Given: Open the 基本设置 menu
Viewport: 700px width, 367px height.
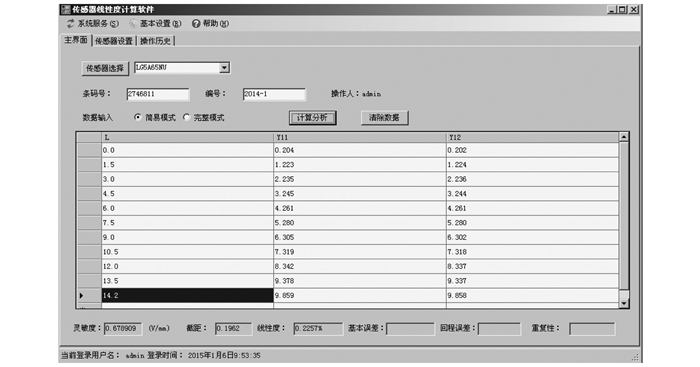Looking at the screenshot, I should (155, 24).
